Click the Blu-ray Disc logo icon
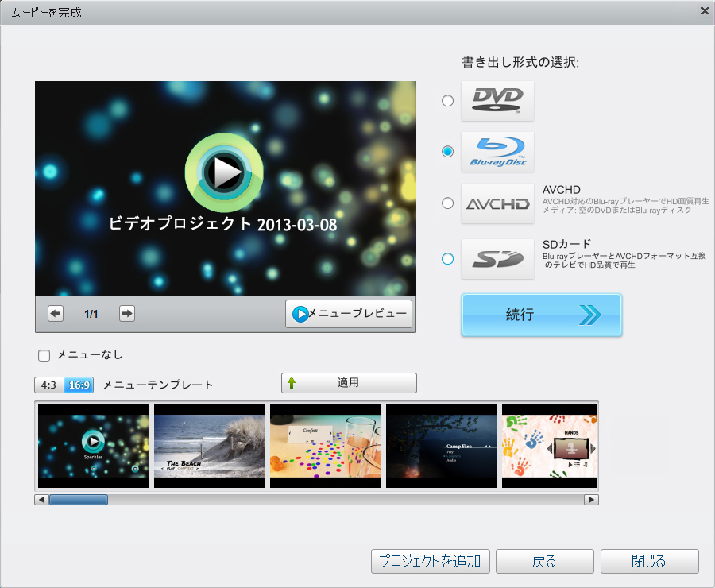The width and height of the screenshot is (715, 588). (x=497, y=152)
